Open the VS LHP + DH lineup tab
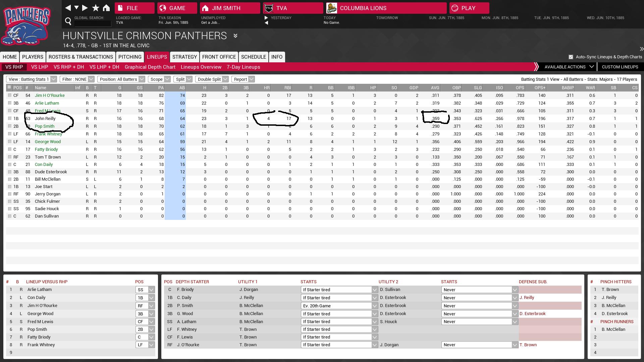 click(x=104, y=67)
